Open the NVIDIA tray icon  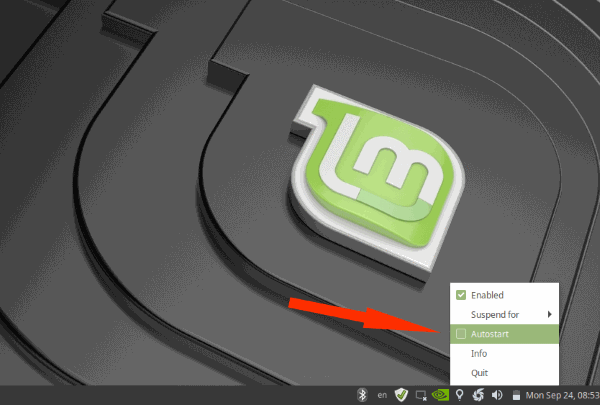[440, 395]
